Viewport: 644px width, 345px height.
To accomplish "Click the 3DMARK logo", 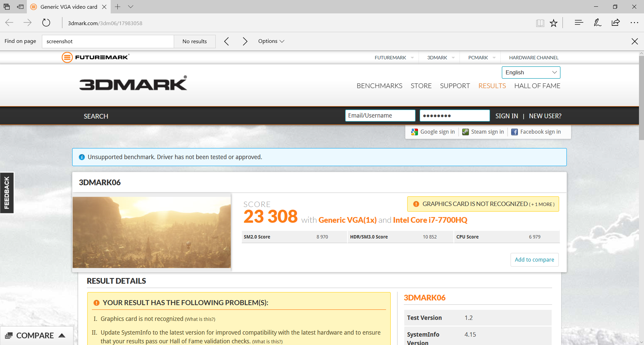I will point(133,83).
